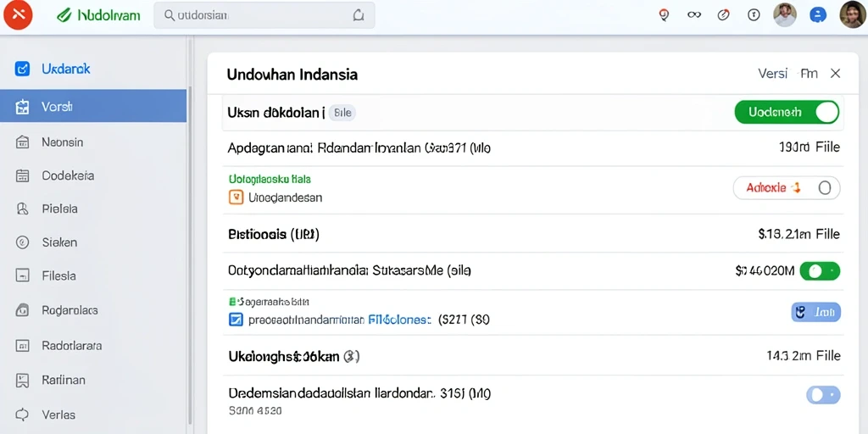Click the search magnifier icon
Viewport: 868px width, 434px height.
(x=170, y=15)
